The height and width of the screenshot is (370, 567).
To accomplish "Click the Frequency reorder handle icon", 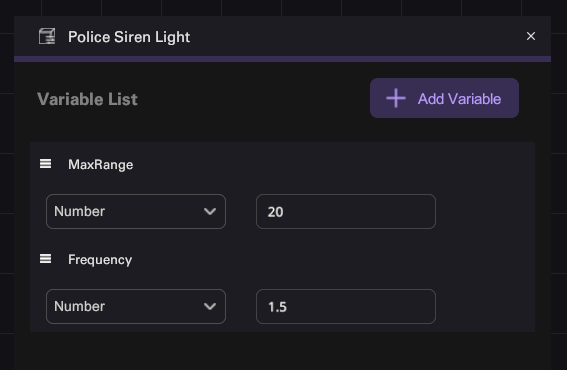I will coord(45,259).
